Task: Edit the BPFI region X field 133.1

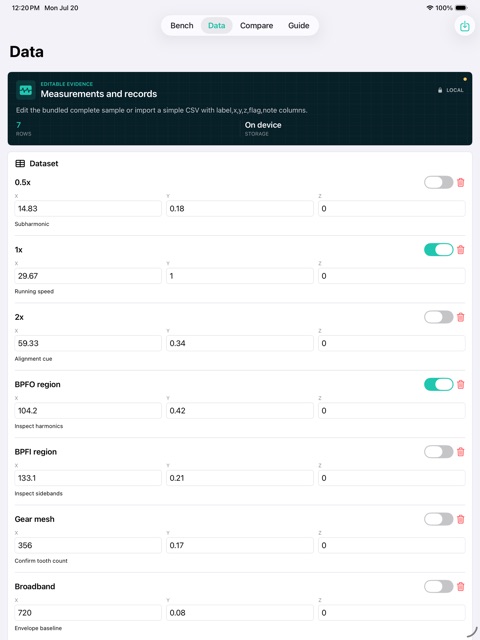Action: click(88, 478)
